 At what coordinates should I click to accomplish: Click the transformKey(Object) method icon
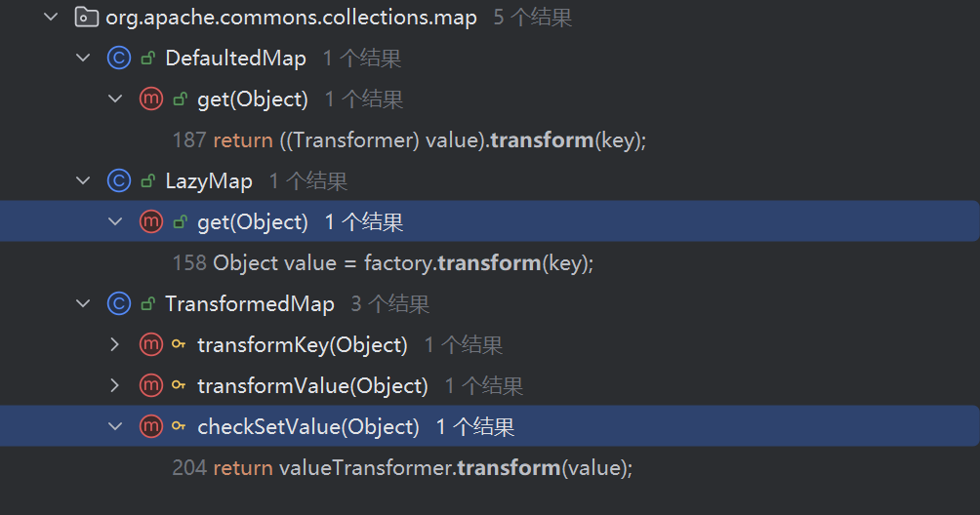coord(151,344)
